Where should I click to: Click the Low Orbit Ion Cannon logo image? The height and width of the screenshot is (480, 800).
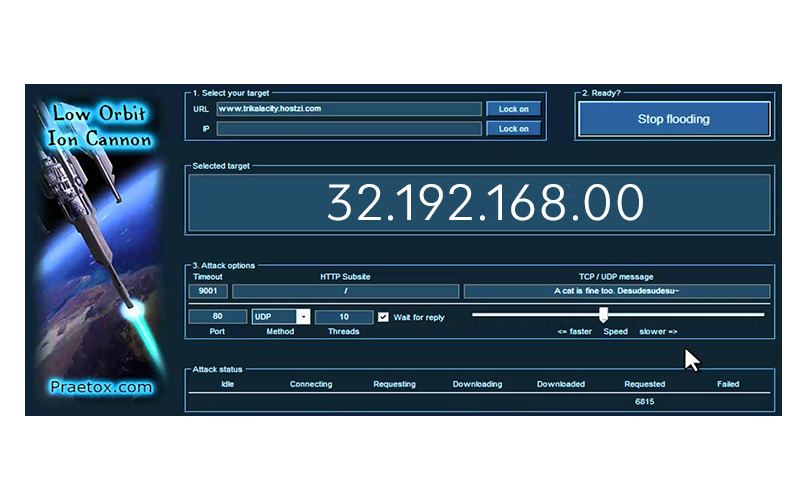tap(101, 248)
